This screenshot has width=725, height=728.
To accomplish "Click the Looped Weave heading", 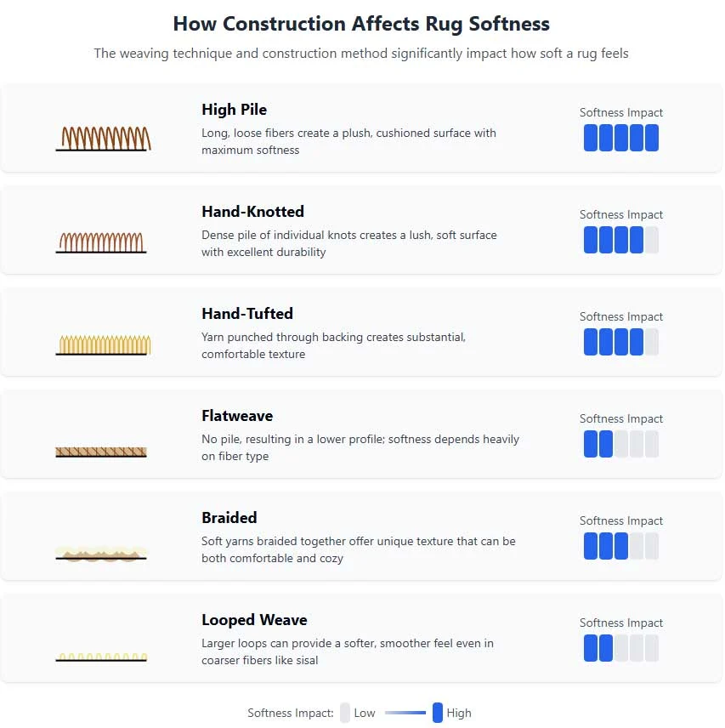I will click(254, 620).
